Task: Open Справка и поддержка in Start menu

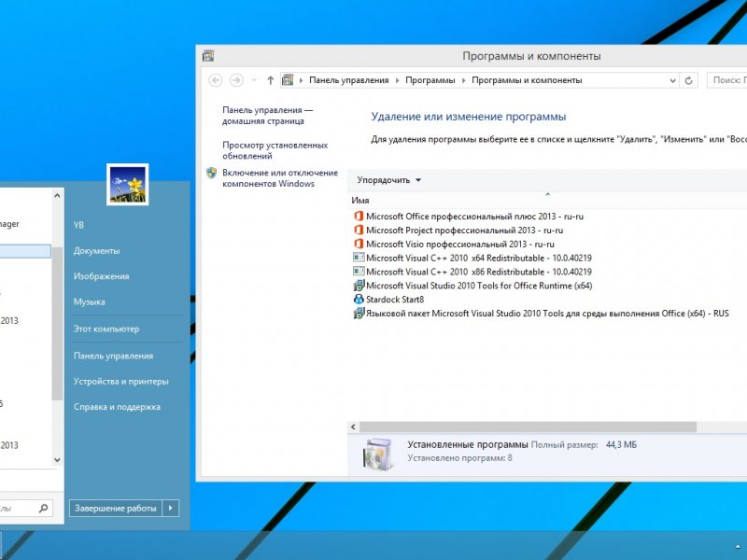Action: pos(117,407)
